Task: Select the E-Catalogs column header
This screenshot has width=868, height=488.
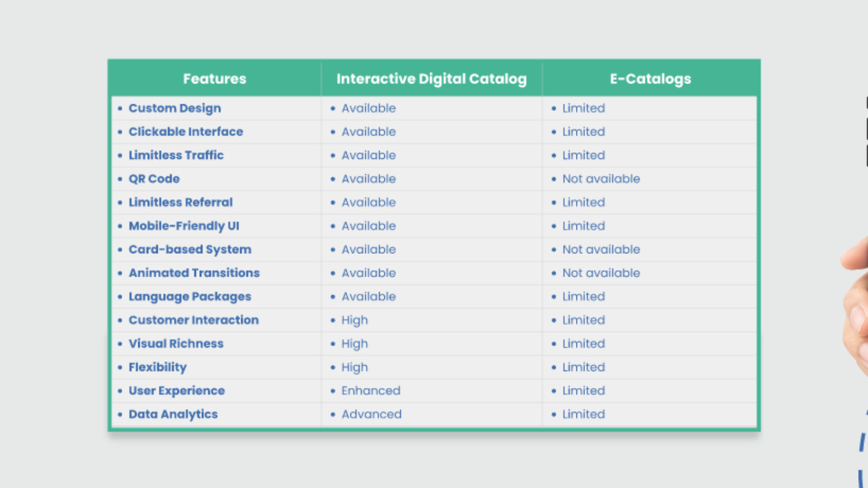Action: tap(650, 79)
